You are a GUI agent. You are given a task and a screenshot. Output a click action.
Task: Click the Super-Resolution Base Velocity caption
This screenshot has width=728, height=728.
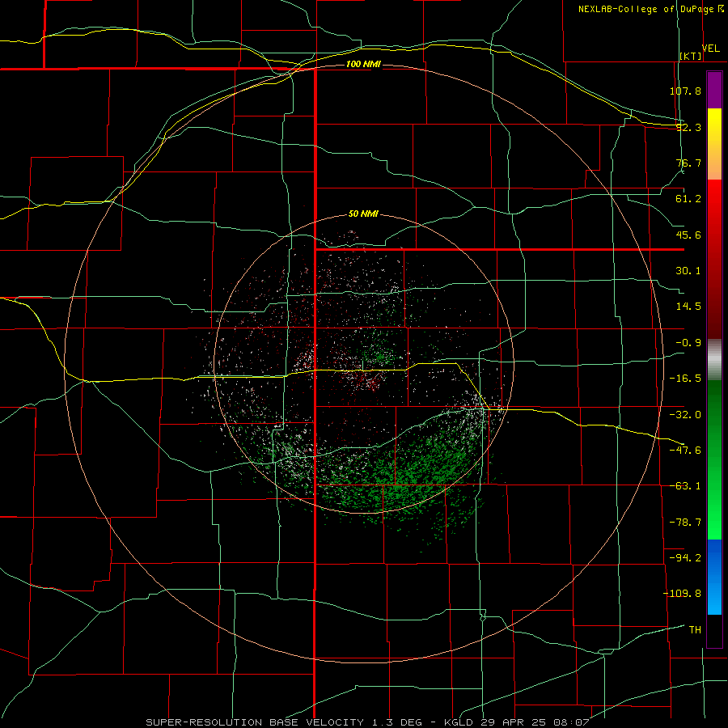pyautogui.click(x=367, y=722)
